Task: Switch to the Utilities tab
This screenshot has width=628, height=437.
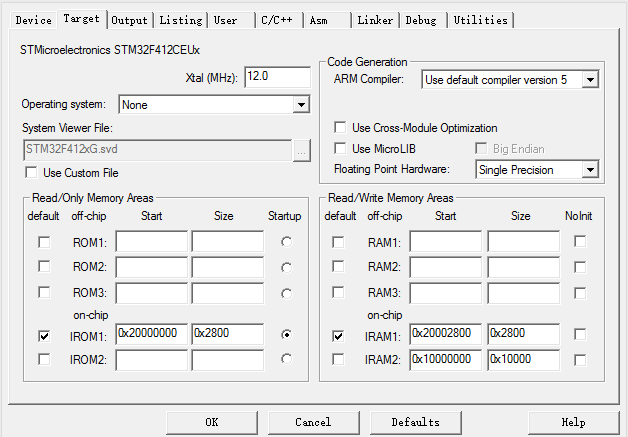Action: 481,20
